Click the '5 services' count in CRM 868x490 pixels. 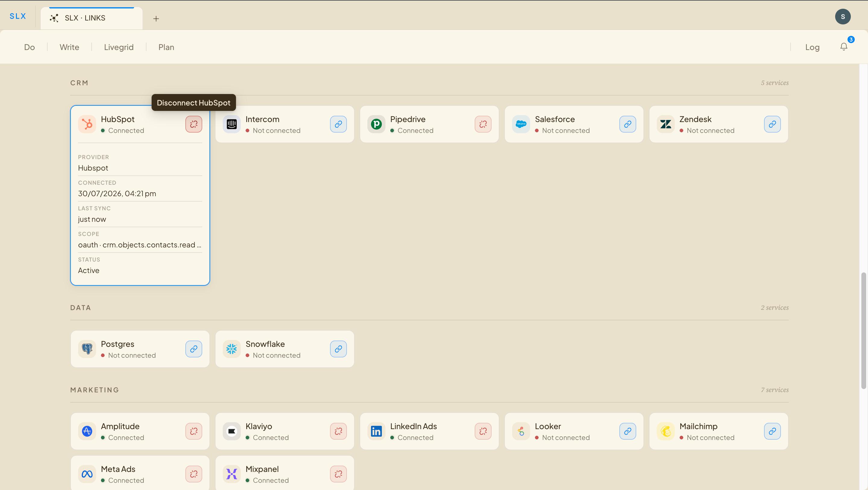(x=775, y=83)
